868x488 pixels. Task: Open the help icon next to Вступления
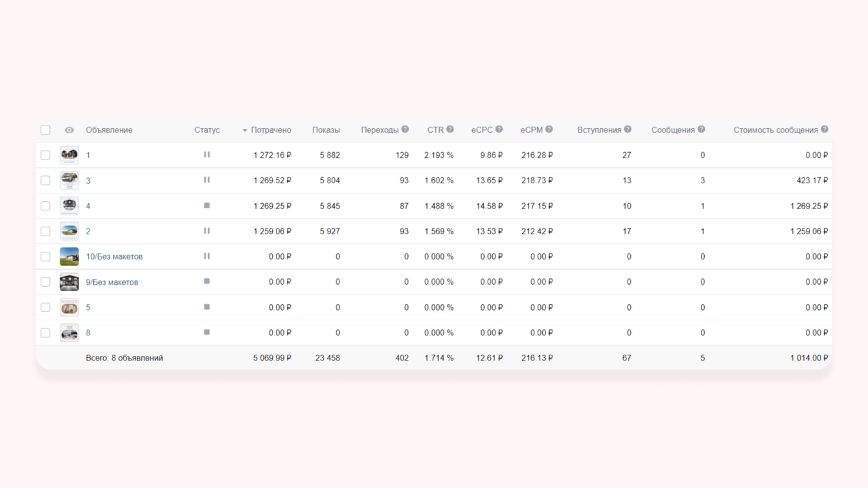(x=628, y=129)
